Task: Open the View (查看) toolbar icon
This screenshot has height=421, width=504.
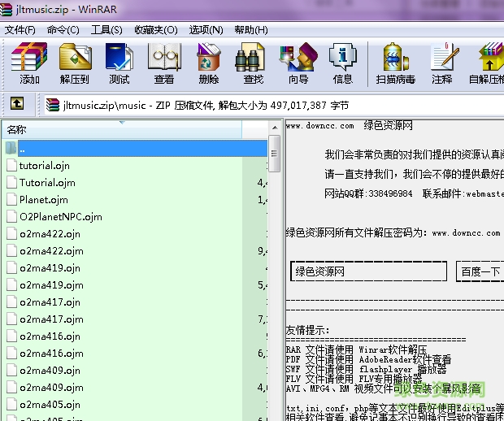Action: (164, 63)
